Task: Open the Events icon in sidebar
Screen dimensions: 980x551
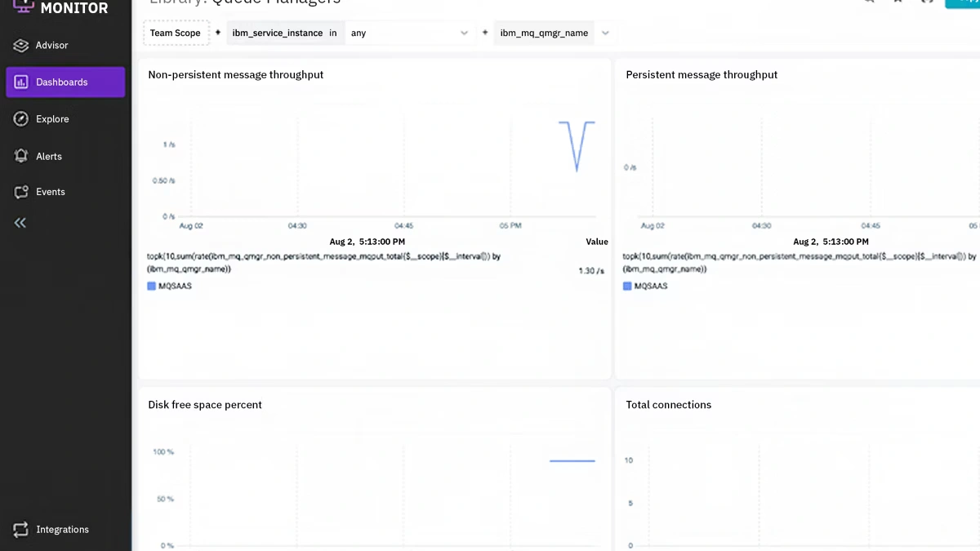Action: tap(21, 192)
